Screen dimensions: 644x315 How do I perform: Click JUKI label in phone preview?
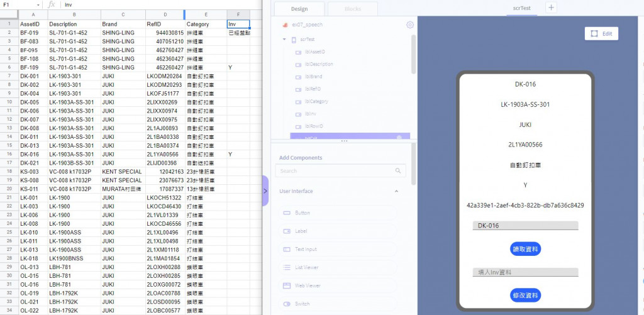(x=525, y=125)
